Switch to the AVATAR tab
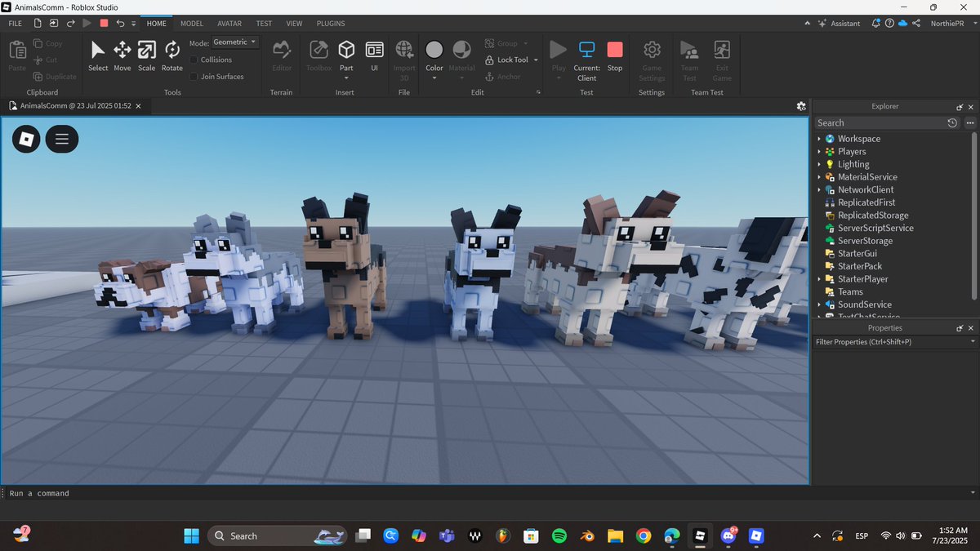Image resolution: width=980 pixels, height=551 pixels. click(229, 24)
